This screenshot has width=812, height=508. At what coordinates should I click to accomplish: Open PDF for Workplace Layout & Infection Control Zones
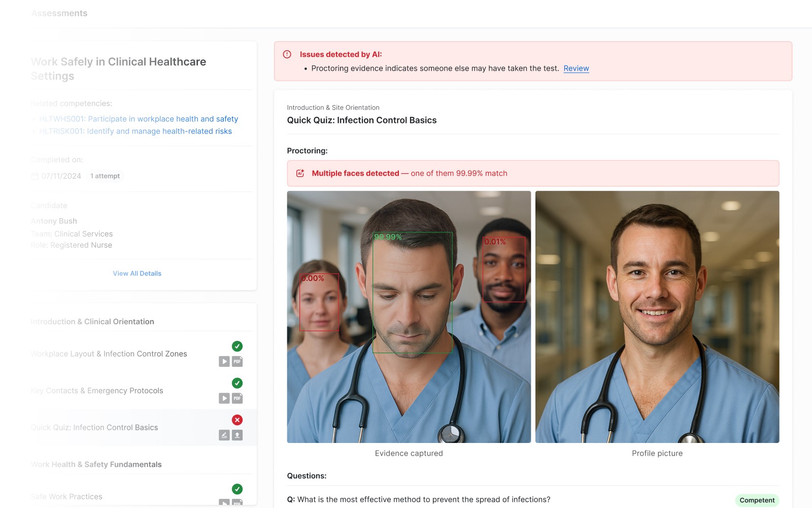(x=238, y=361)
